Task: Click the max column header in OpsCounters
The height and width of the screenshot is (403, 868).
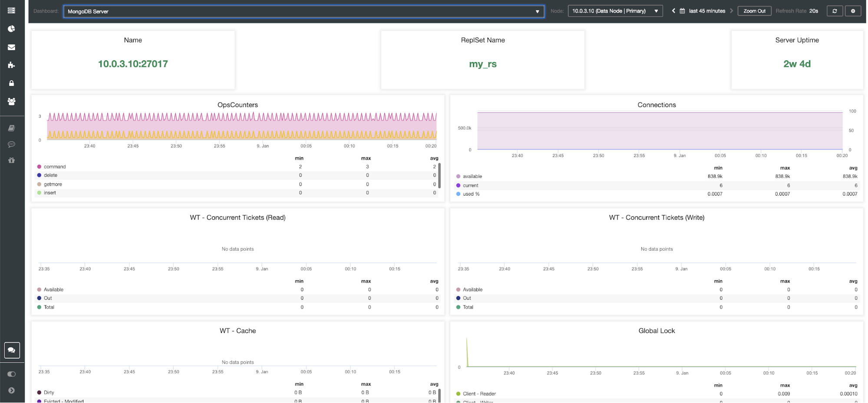Action: [x=366, y=158]
